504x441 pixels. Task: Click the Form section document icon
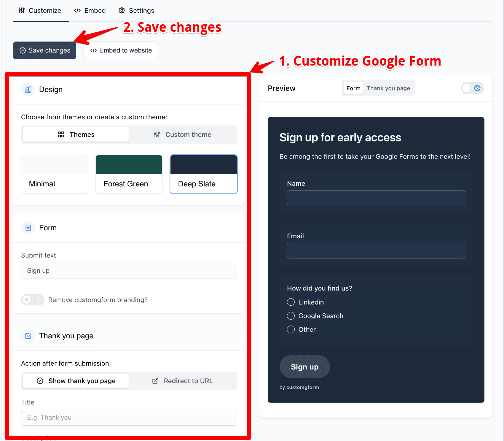pyautogui.click(x=28, y=228)
